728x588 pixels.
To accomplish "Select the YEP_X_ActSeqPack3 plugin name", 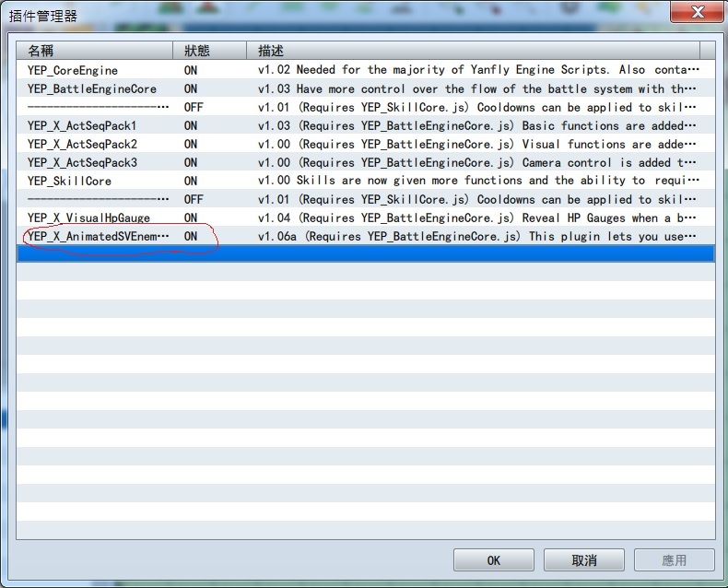I will tap(82, 162).
